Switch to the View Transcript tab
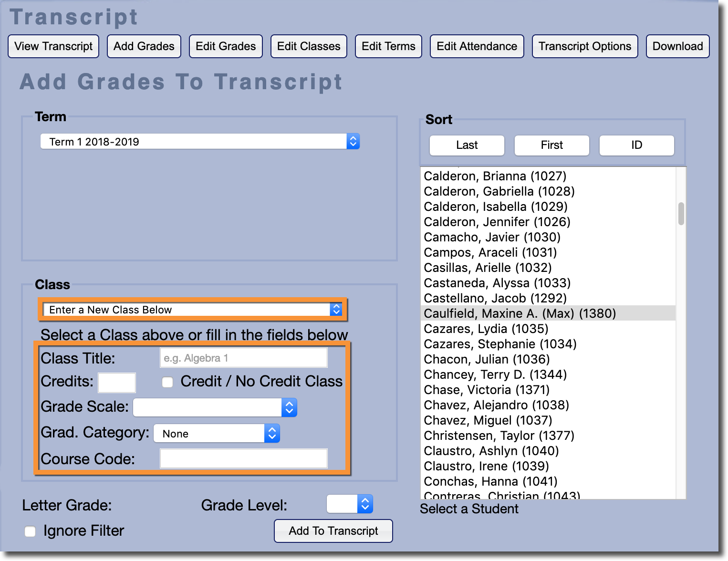The width and height of the screenshot is (728, 561). [x=53, y=46]
